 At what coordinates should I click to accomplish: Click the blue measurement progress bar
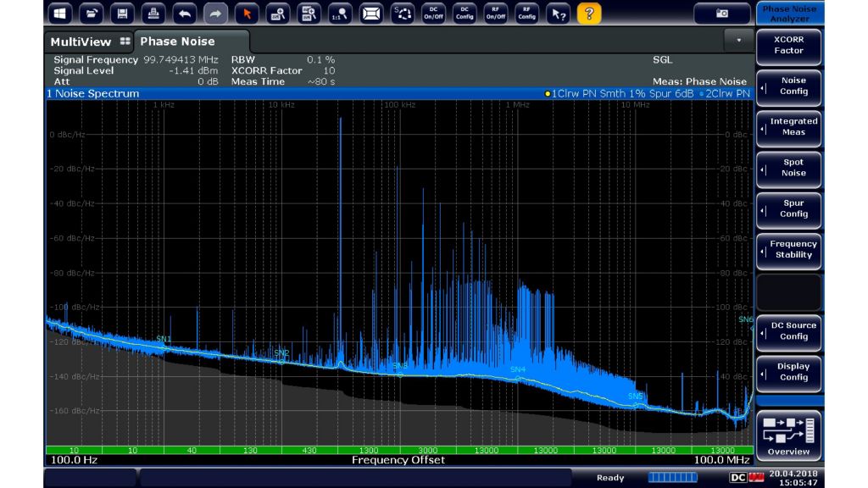[672, 478]
